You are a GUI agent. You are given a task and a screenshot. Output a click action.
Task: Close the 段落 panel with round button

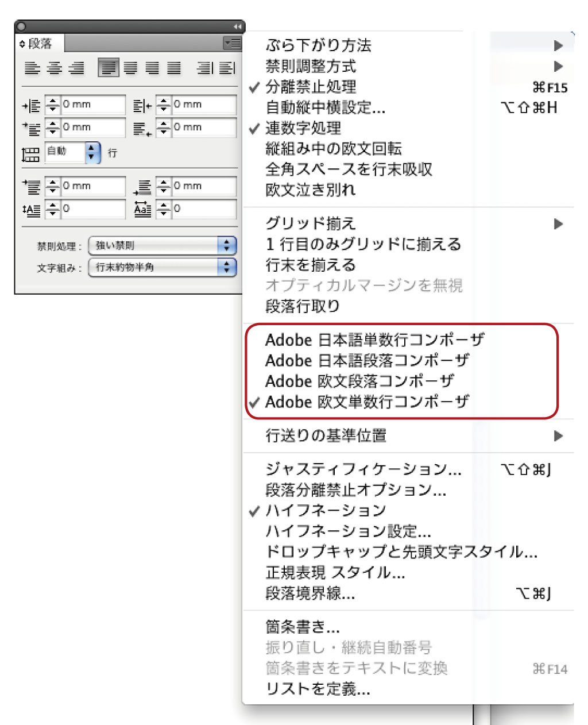pyautogui.click(x=21, y=27)
